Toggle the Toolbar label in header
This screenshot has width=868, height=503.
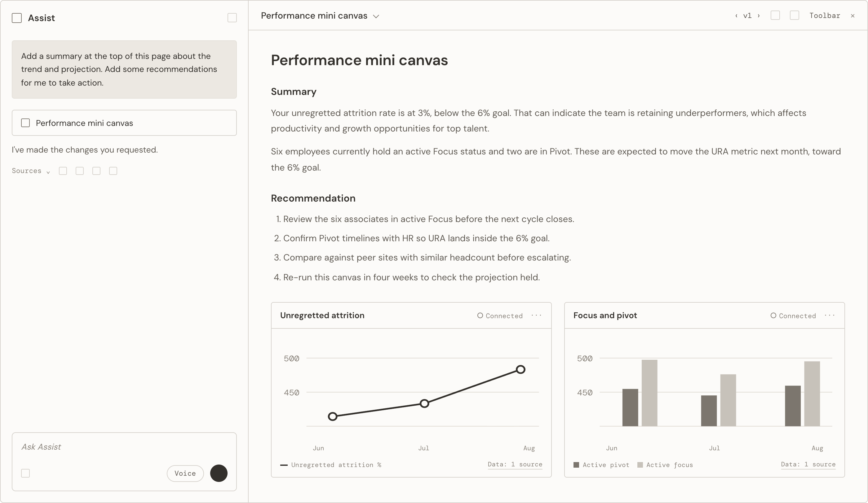(x=825, y=16)
